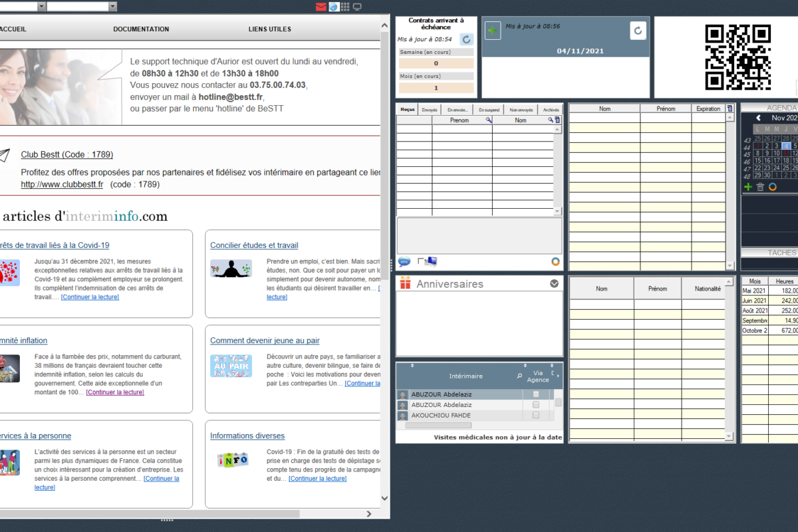Tick Via Agence checkbox for first ABUZOUR row

pyautogui.click(x=536, y=394)
